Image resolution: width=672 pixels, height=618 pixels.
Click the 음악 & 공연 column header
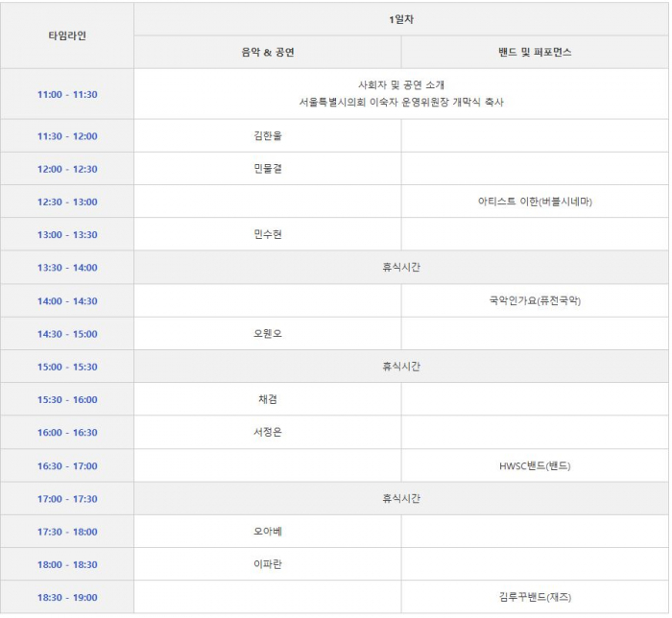tap(267, 53)
